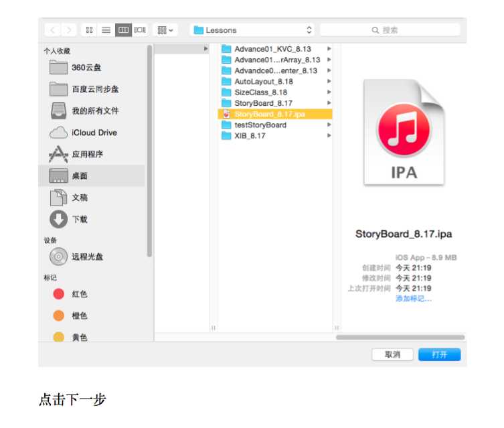
Task: Expand arrow for XIB_8.17
Action: coord(329,136)
